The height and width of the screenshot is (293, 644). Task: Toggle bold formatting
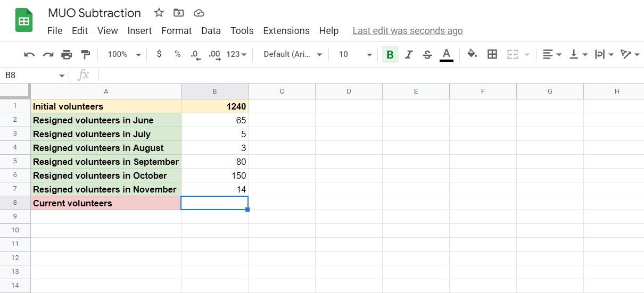pyautogui.click(x=390, y=54)
